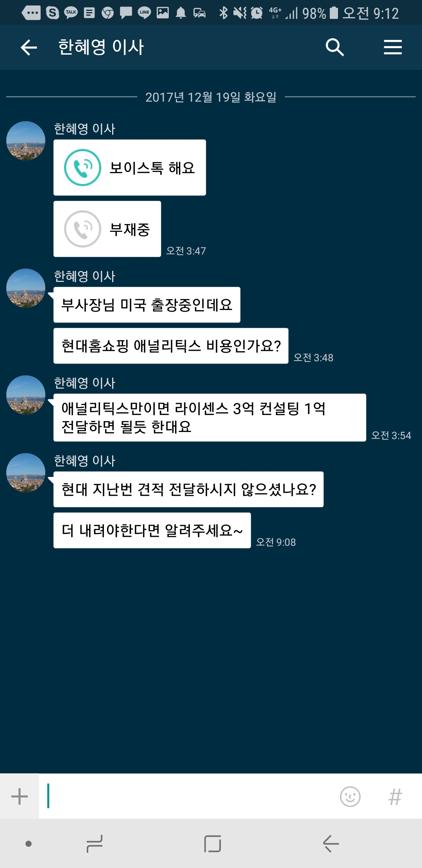Open the hamburger chat menu
Screen dimensions: 422x868
click(x=392, y=48)
